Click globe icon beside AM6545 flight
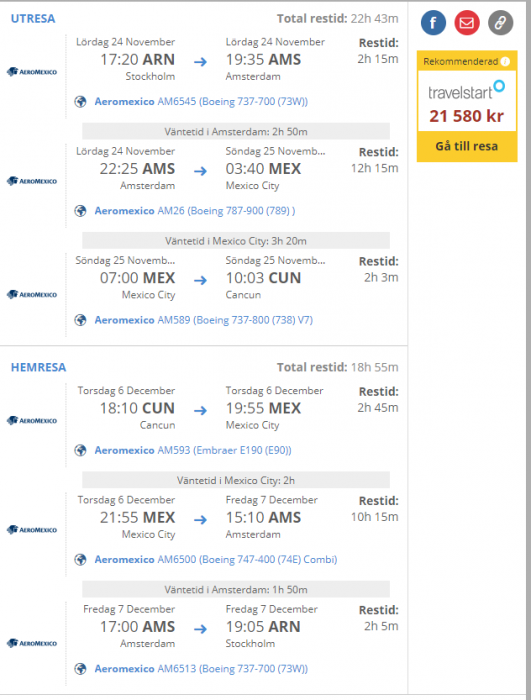The width and height of the screenshot is (531, 700). tap(80, 102)
